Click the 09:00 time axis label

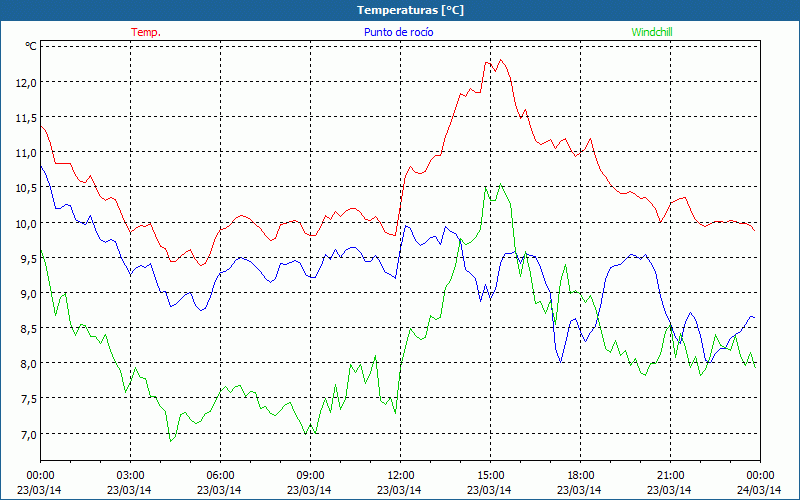tap(310, 476)
